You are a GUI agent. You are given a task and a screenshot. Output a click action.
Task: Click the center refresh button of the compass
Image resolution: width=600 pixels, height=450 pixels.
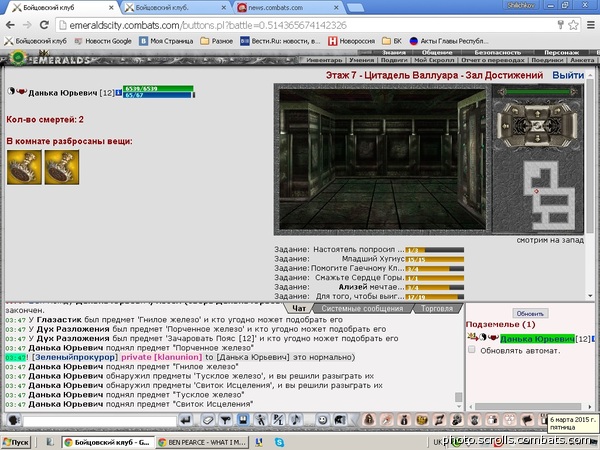pos(537,126)
